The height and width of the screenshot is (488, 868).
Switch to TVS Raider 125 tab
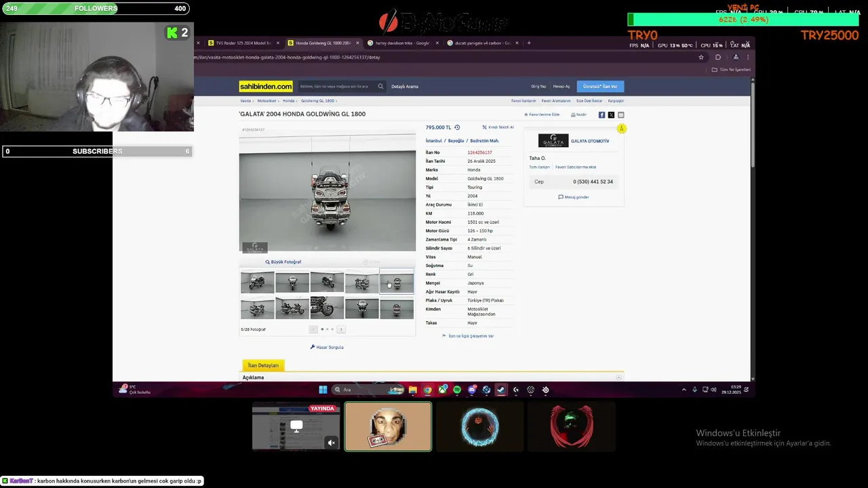243,43
